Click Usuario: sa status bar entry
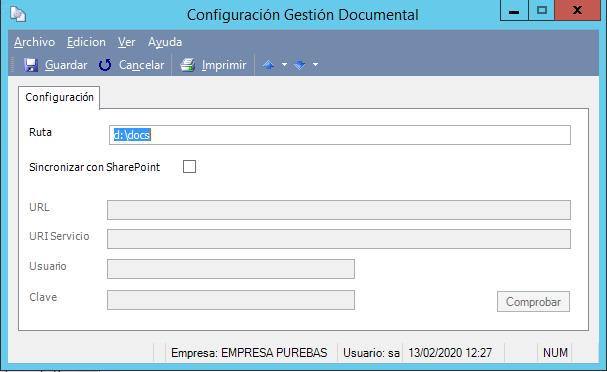This screenshot has height=372, width=607. click(371, 353)
